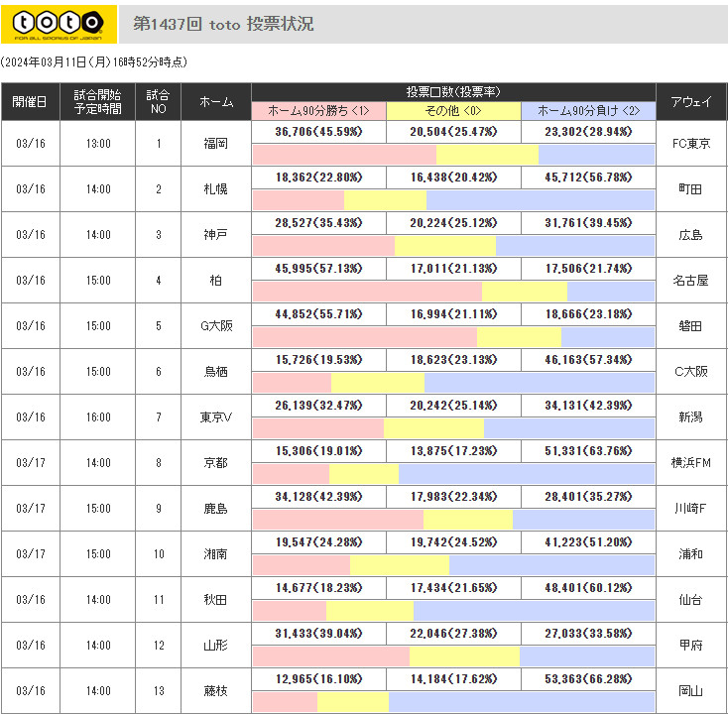Image resolution: width=728 pixels, height=714 pixels.
Task: Select the アウェイ column header
Action: pos(690,102)
